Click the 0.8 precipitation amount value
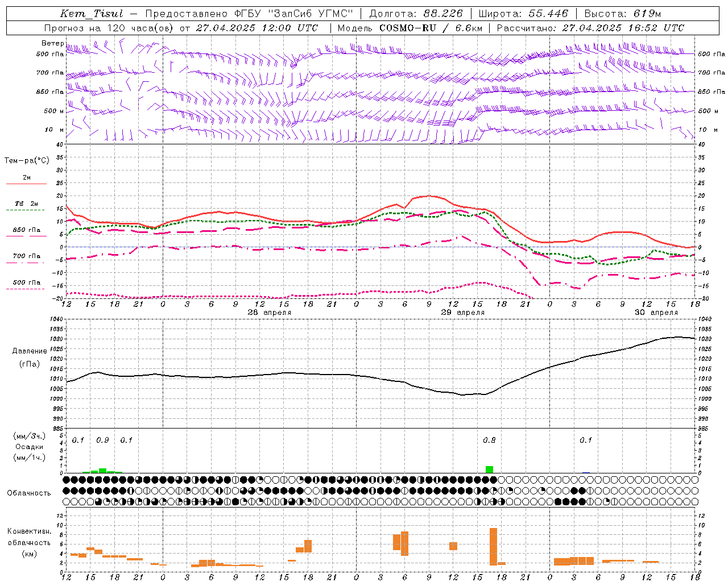This screenshot has height=582, width=728. pos(489,440)
